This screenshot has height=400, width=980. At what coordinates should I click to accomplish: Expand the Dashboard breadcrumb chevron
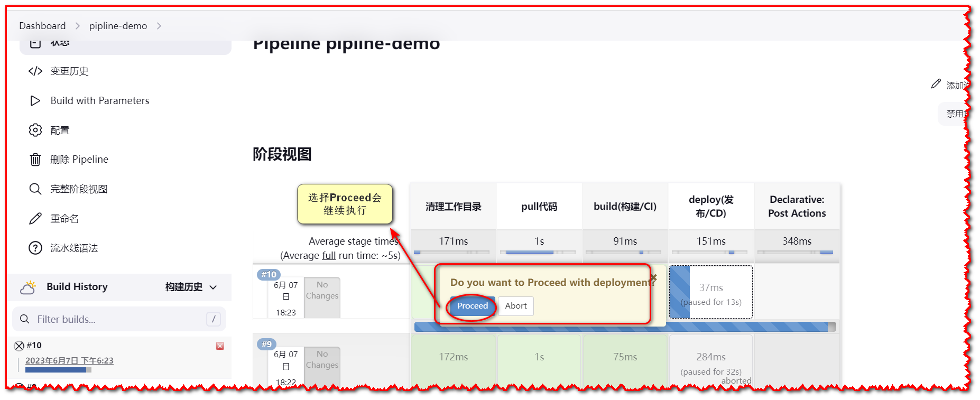pyautogui.click(x=78, y=26)
